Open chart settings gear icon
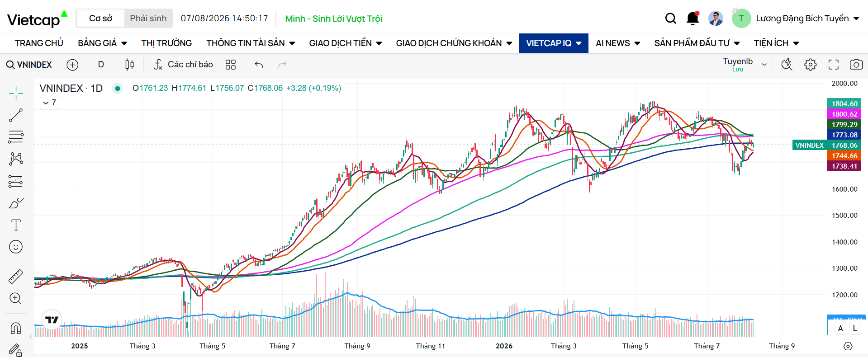868x357 pixels. [810, 65]
